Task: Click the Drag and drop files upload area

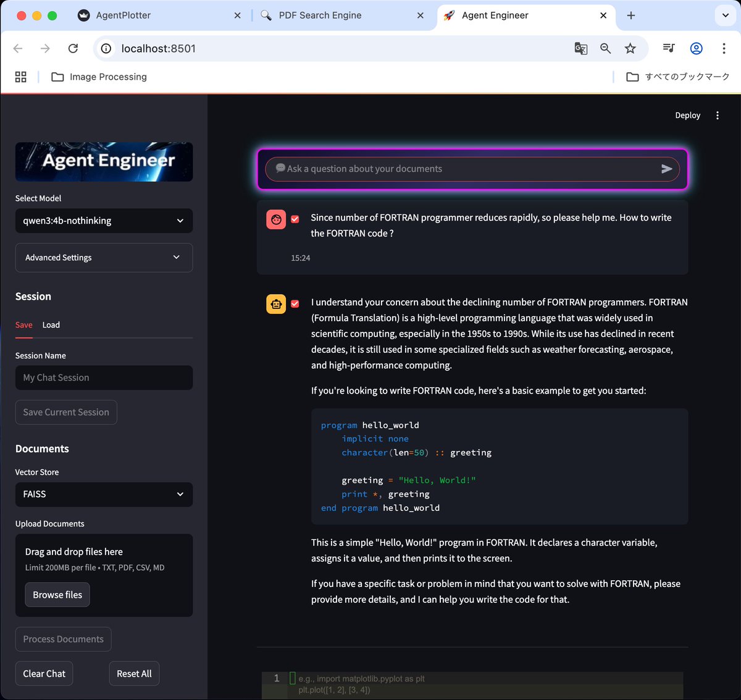Action: pyautogui.click(x=104, y=575)
